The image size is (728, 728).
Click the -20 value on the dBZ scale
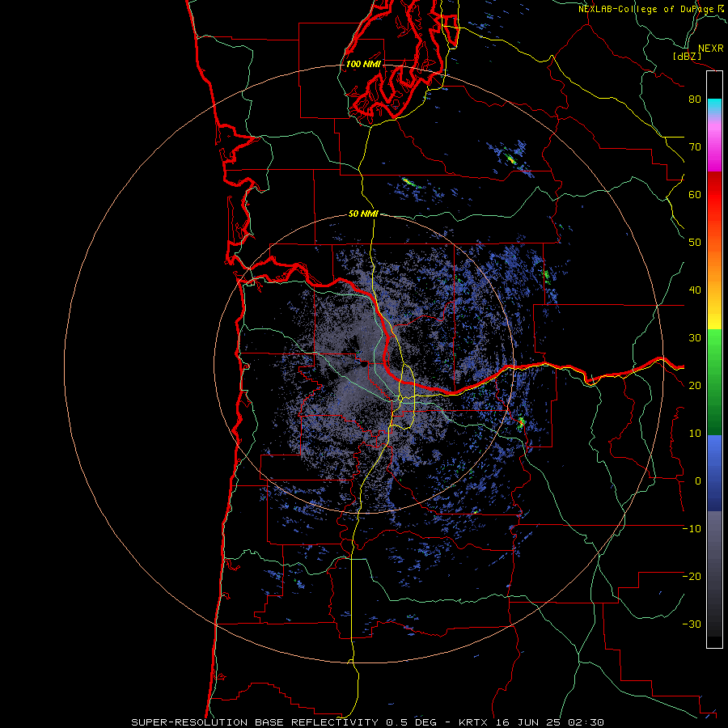(692, 577)
